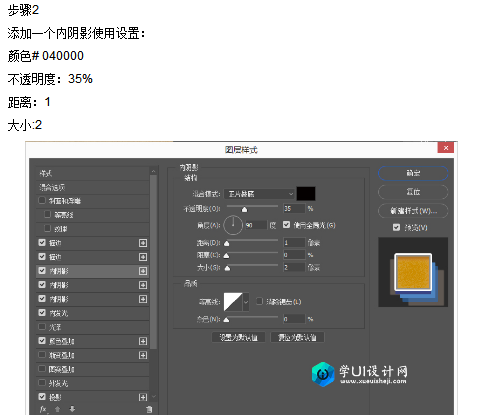Click the styles list scroll-up arrow
The width and height of the screenshot is (486, 415).
click(x=153, y=171)
